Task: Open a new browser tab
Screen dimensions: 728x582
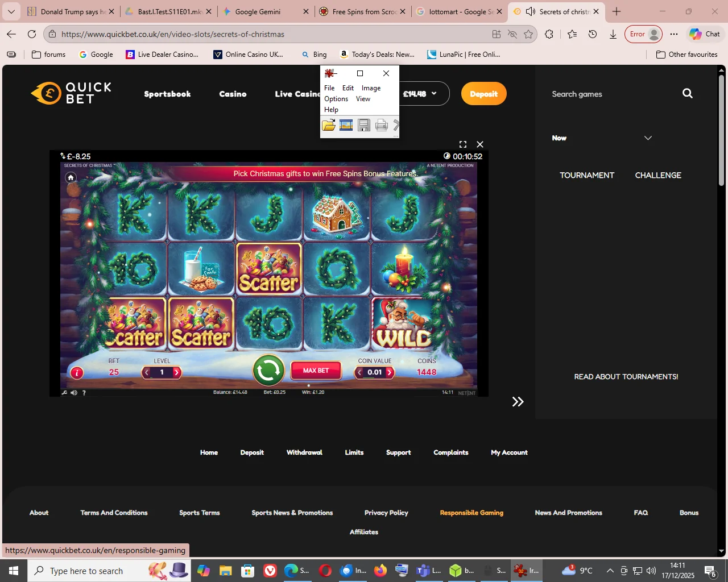Action: tap(617, 11)
